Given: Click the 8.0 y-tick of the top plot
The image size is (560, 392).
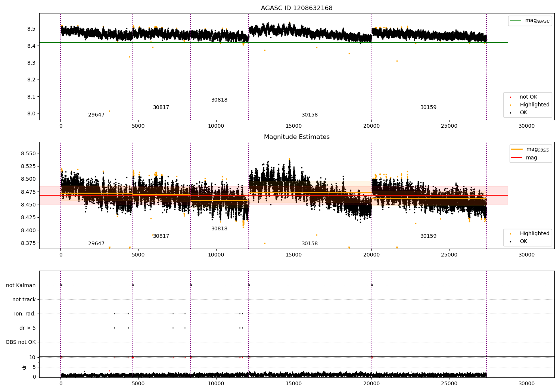Looking at the screenshot, I should coord(31,114).
